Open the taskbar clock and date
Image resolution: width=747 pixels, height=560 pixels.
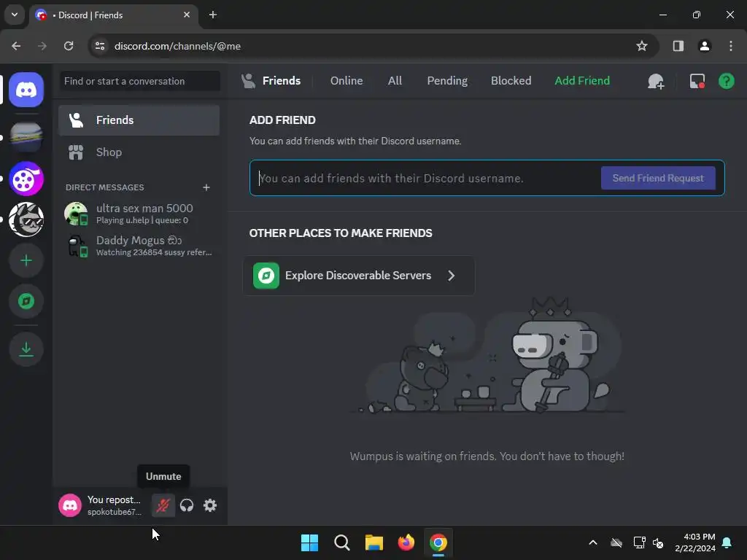[695, 542]
